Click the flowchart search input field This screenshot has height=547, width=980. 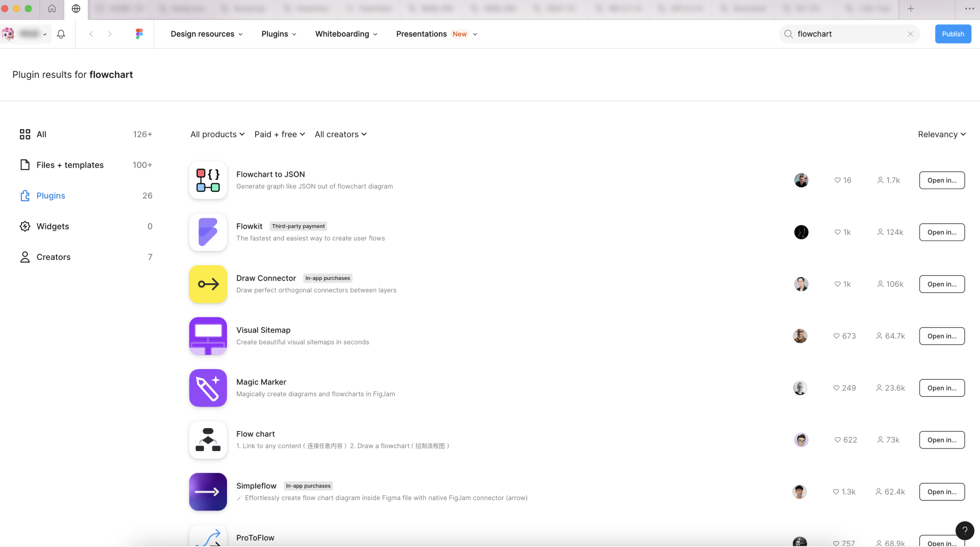point(848,34)
